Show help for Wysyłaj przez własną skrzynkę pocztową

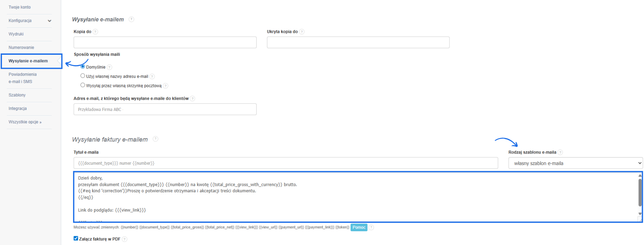point(165,86)
